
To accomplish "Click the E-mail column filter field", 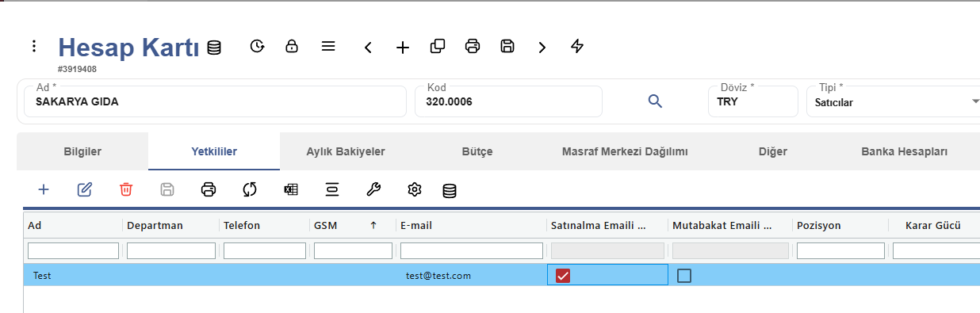I will pos(471,251).
